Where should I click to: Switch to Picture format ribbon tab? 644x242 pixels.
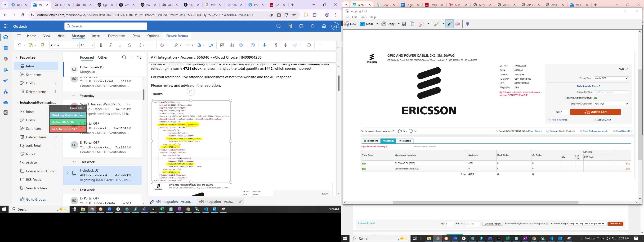tap(177, 36)
